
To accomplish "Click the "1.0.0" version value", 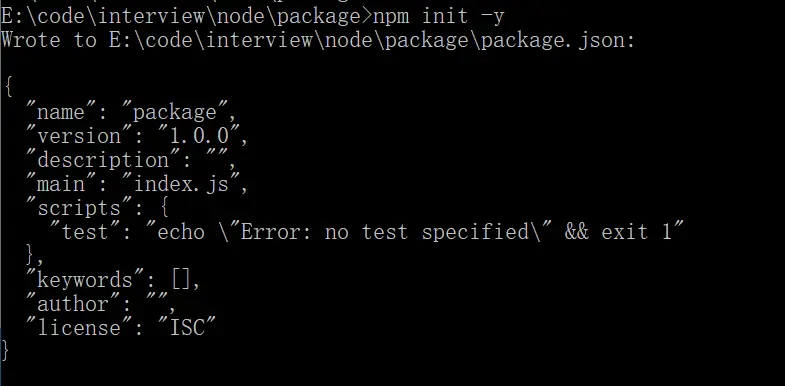I will pos(198,136).
